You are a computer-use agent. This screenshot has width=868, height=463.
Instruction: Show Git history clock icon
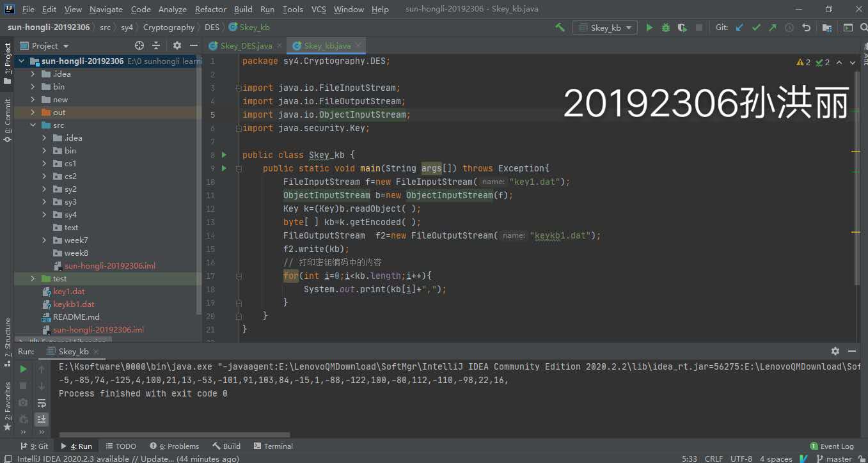tap(789, 27)
